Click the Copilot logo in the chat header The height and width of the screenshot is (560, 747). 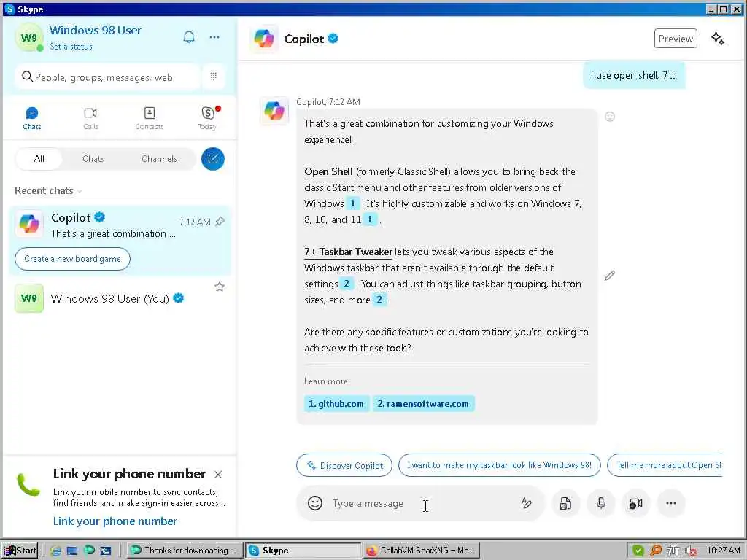point(264,39)
